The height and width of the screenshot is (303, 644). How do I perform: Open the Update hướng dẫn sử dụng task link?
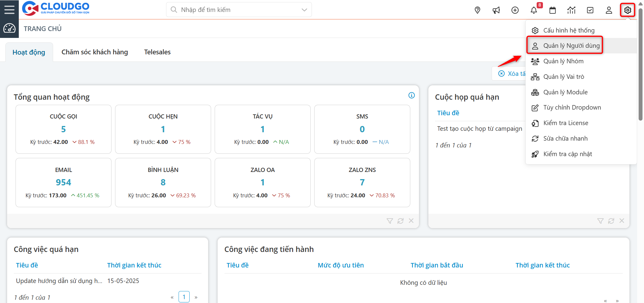(x=59, y=281)
